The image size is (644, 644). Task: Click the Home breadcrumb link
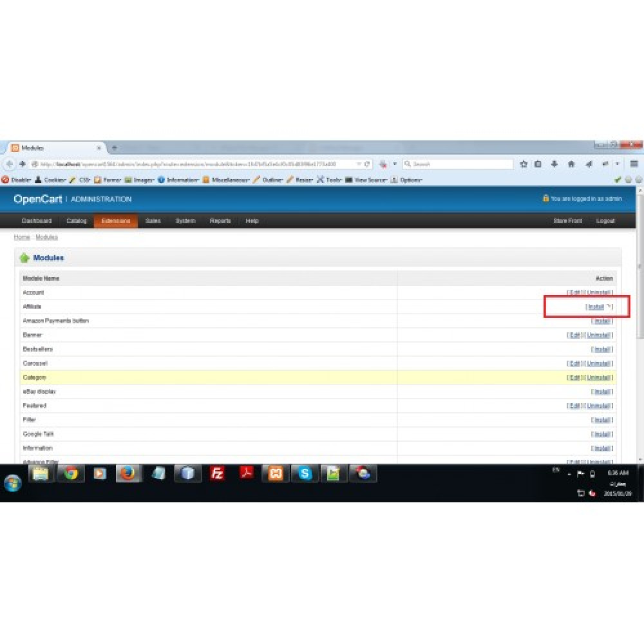(x=22, y=237)
